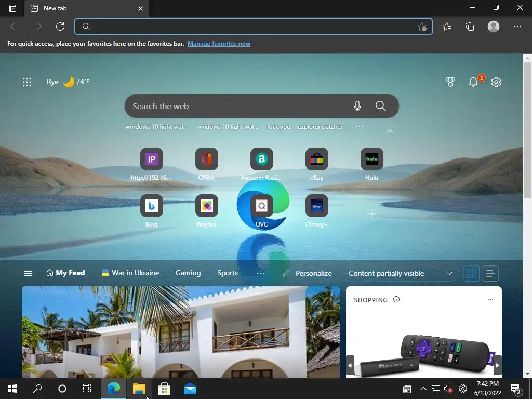Open the user profile avatar
The image size is (532, 399).
[494, 26]
